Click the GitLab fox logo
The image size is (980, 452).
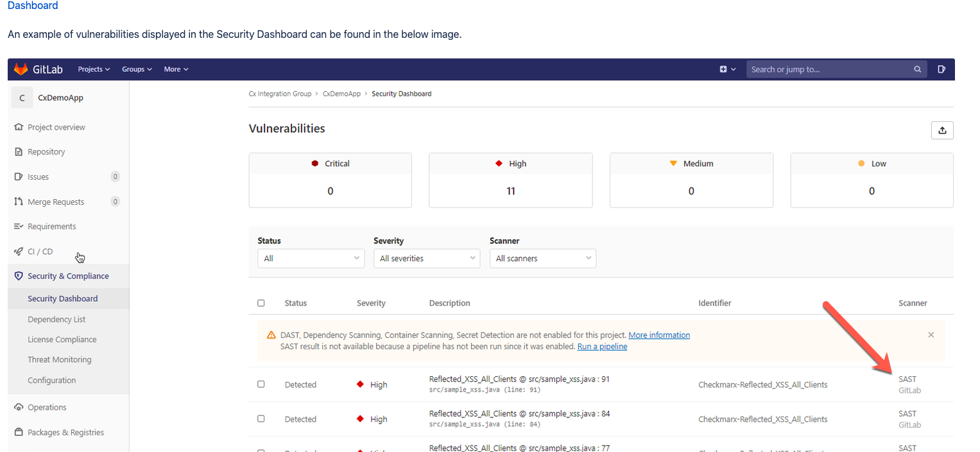pyautogui.click(x=21, y=69)
